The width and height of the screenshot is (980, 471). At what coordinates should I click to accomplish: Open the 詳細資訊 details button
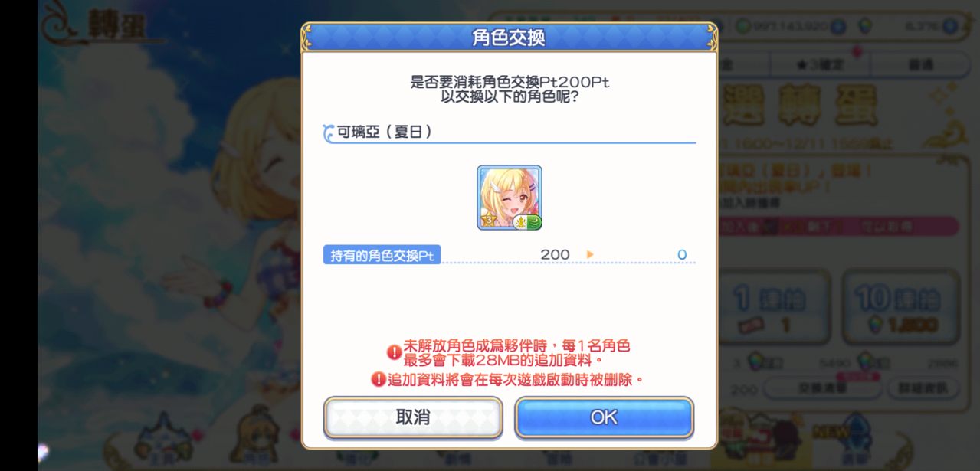[923, 388]
